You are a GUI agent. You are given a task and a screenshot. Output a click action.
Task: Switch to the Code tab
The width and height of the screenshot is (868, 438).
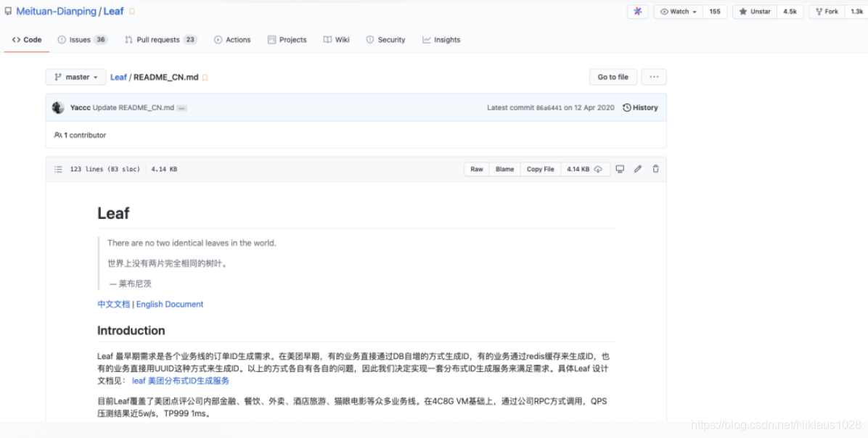(27, 40)
